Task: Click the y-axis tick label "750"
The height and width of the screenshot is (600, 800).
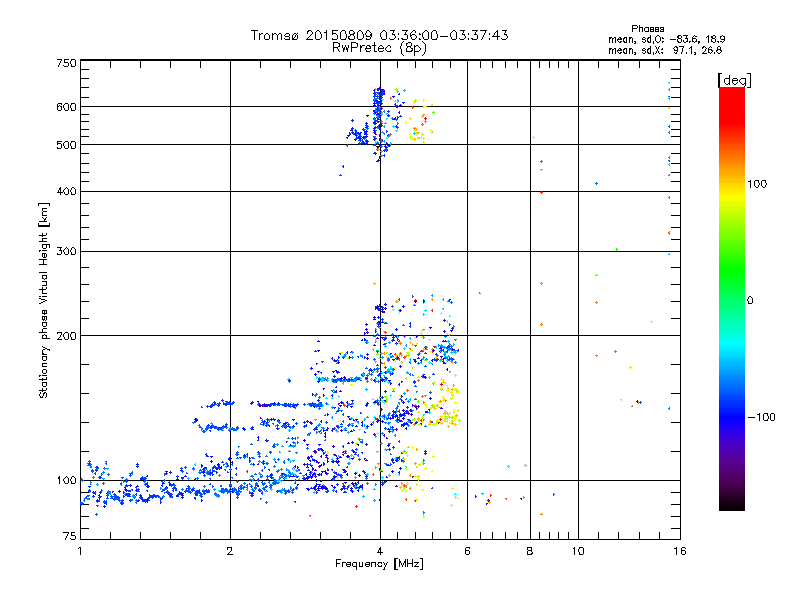Action: (67, 63)
